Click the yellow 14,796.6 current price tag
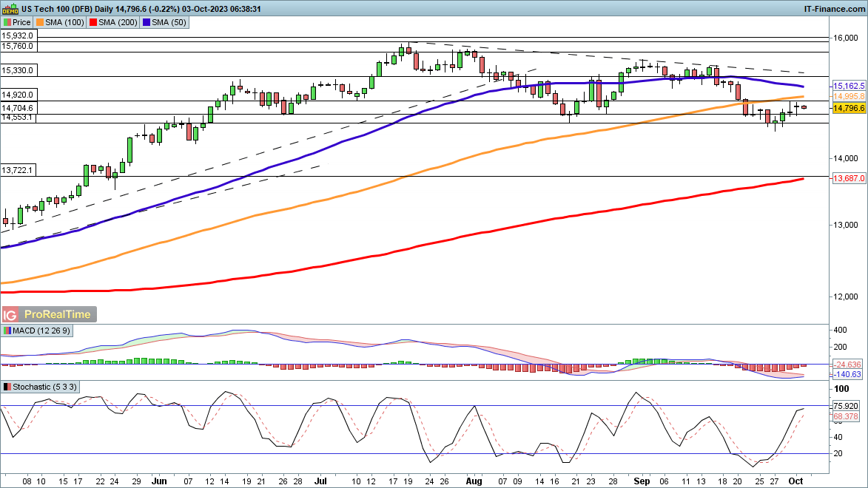The width and height of the screenshot is (868, 488). [x=849, y=108]
